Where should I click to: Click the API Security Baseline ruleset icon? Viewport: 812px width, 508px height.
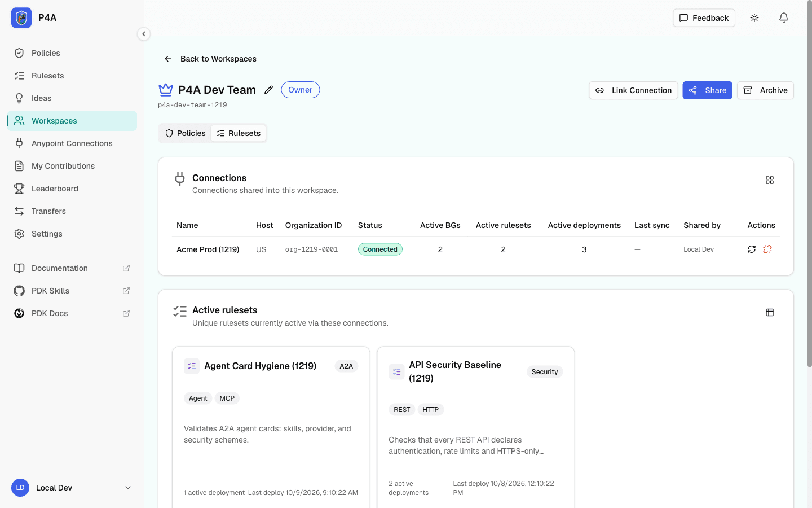[396, 372]
